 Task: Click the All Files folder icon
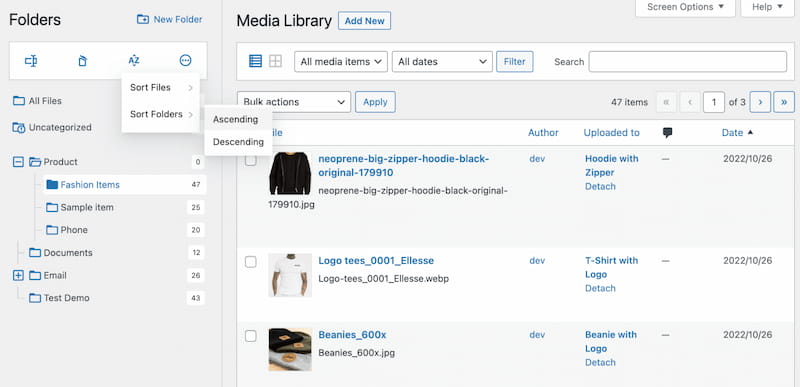coord(19,101)
